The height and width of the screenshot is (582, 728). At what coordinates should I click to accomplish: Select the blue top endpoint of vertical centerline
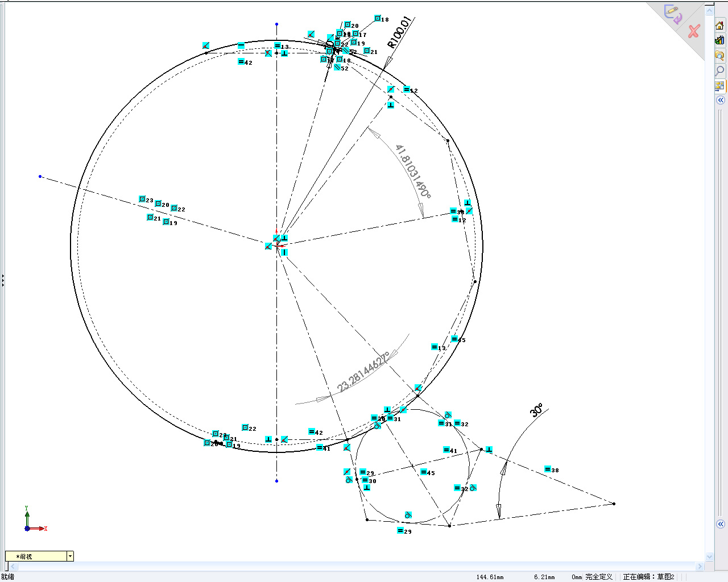click(x=277, y=24)
